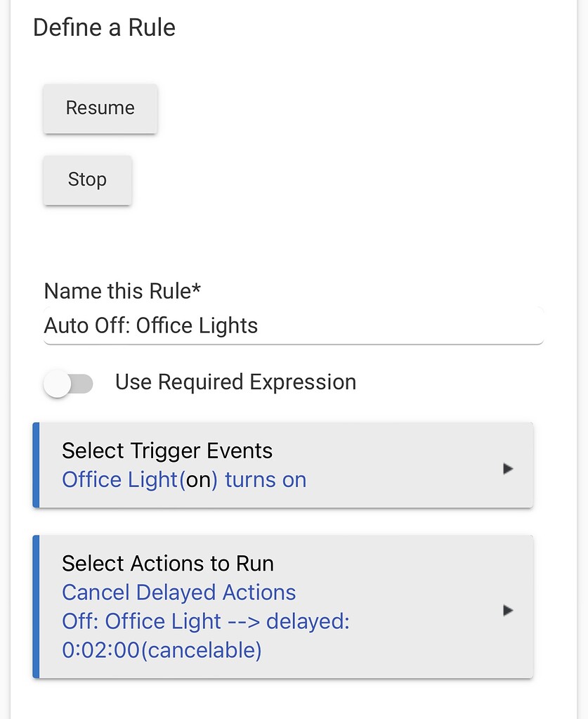This screenshot has width=588, height=719.
Task: Expand the Select Actions to Run arrow
Action: (509, 611)
